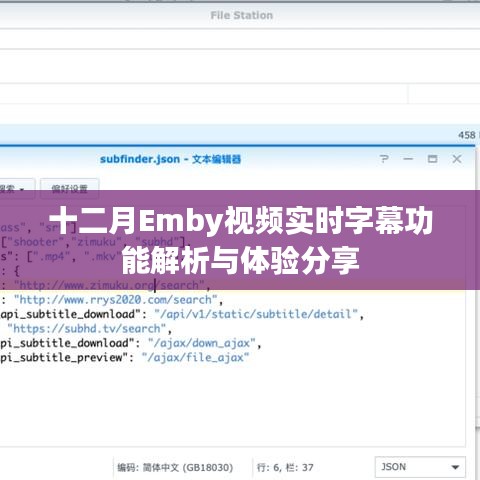The image size is (480, 480).
Task: Click the File Station window title
Action: pyautogui.click(x=242, y=15)
